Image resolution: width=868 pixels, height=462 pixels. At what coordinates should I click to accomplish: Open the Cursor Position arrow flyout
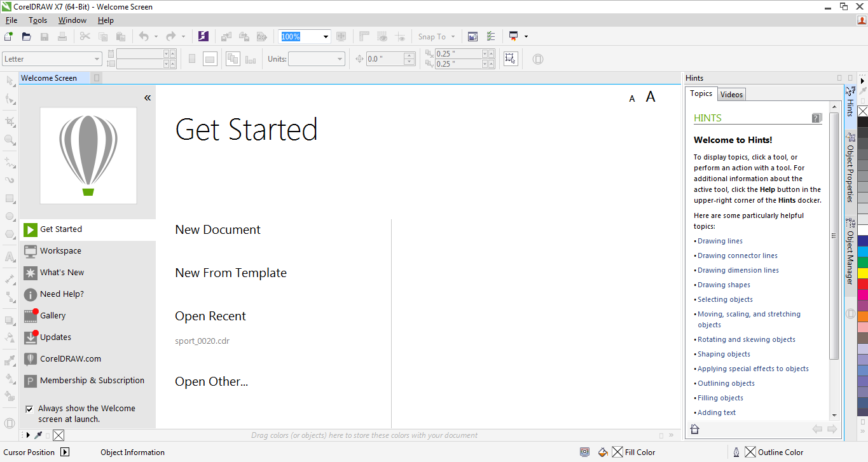pyautogui.click(x=65, y=452)
